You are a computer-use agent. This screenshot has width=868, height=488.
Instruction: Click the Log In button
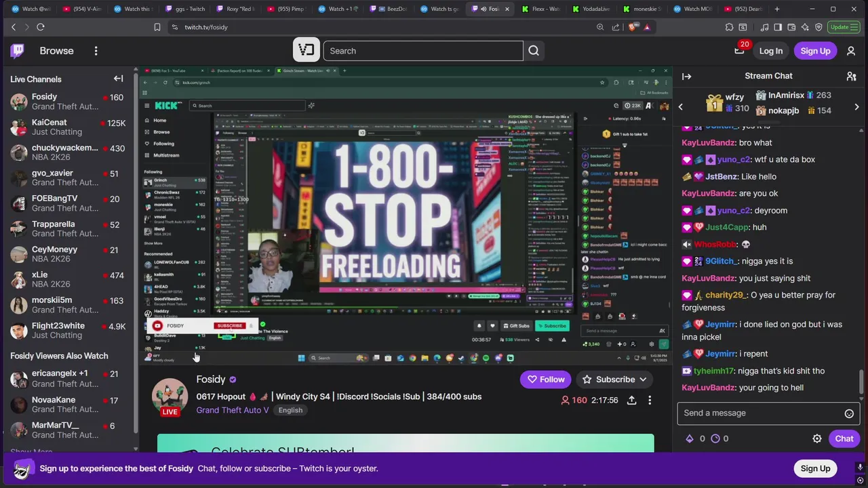tap(770, 51)
